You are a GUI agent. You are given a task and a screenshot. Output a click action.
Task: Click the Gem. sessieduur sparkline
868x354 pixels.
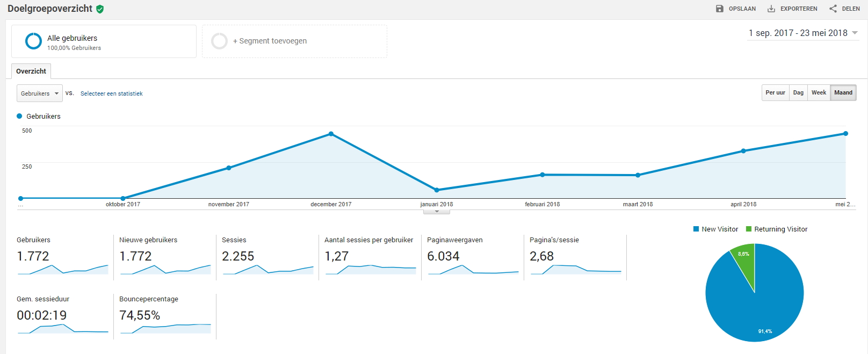(x=63, y=329)
